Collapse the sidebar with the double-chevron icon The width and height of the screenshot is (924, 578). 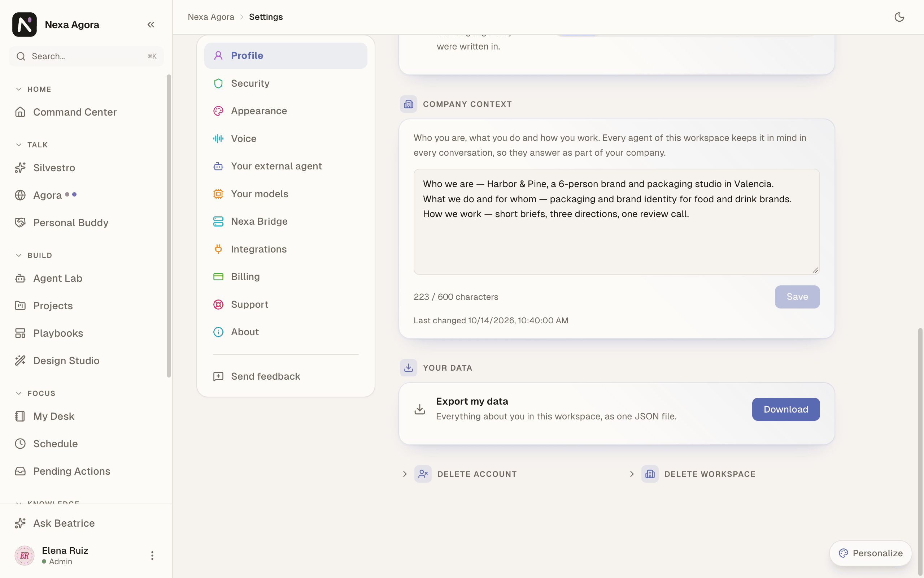(151, 25)
